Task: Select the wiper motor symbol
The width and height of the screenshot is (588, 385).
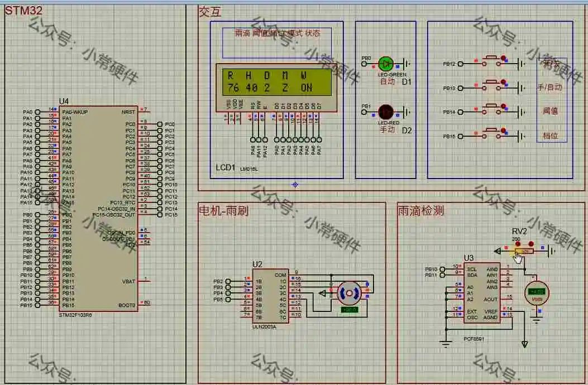Action: [x=349, y=293]
